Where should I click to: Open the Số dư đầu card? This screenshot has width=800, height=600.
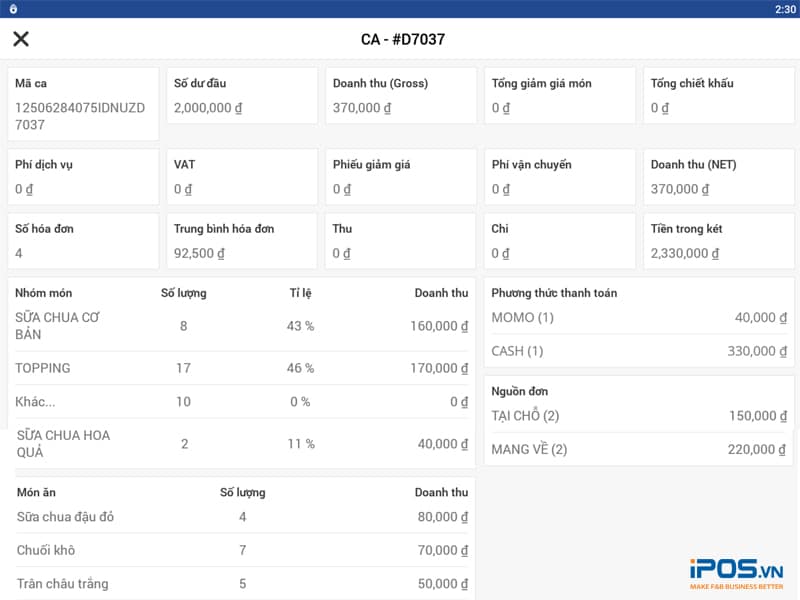pyautogui.click(x=241, y=96)
